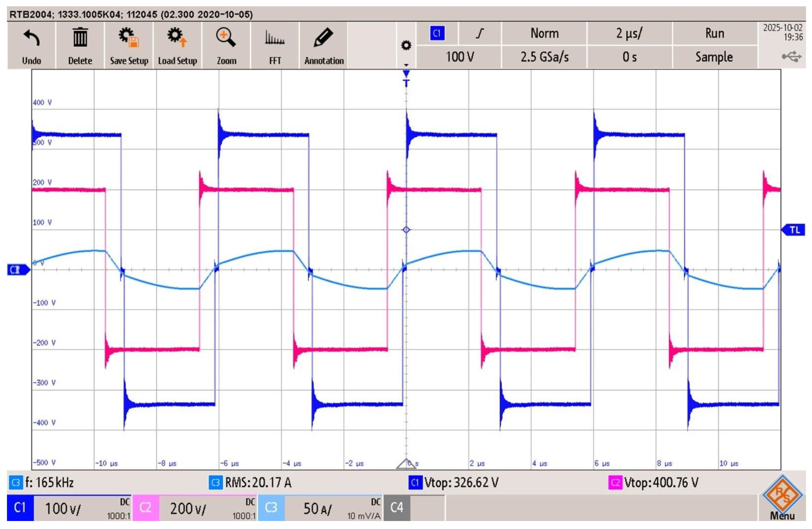Select the C1 trigger source box
Image resolution: width=812 pixels, height=529 pixels.
pyautogui.click(x=437, y=34)
